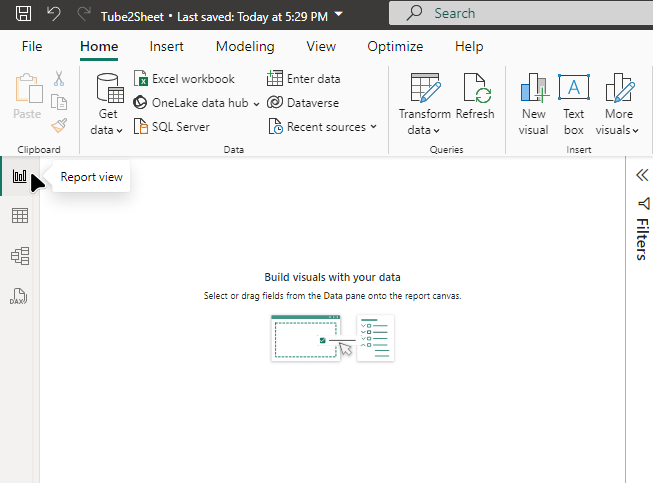Open DAX query view icon
This screenshot has height=483, width=653.
[19, 296]
